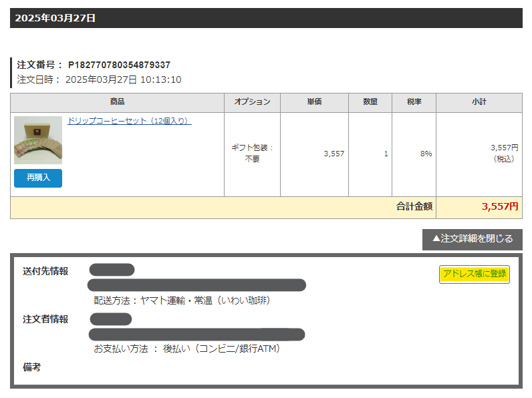Click the ギフト包装：不要 option cell
The height and width of the screenshot is (398, 532).
252,154
